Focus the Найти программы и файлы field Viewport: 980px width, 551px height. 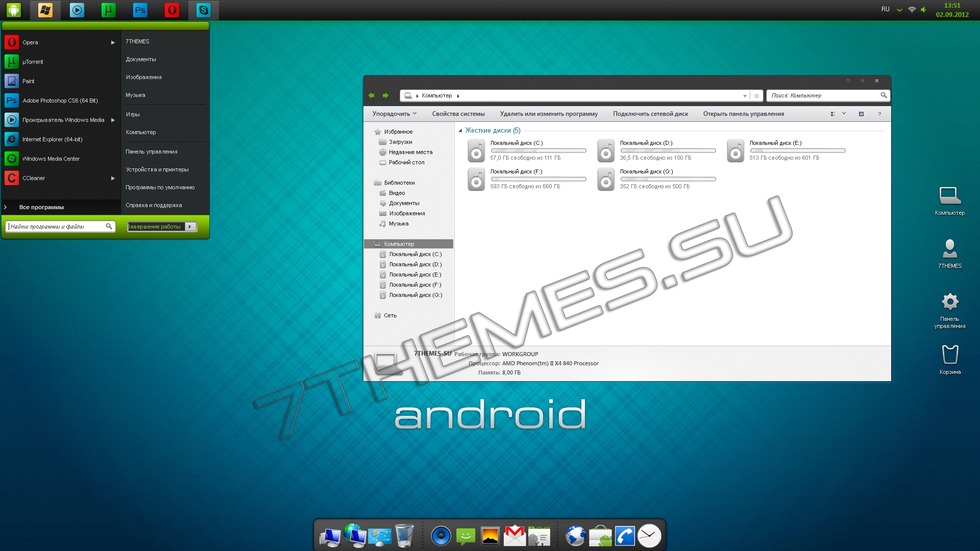click(60, 227)
